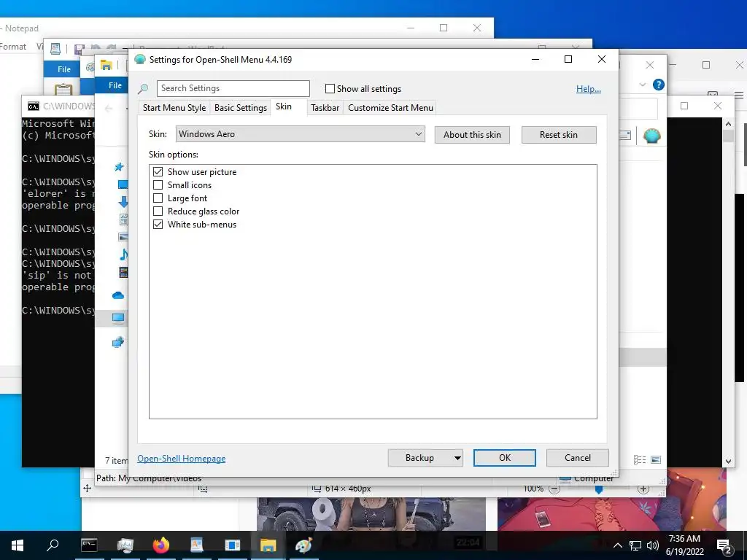Click the volume speaker icon in system tray

(653, 545)
